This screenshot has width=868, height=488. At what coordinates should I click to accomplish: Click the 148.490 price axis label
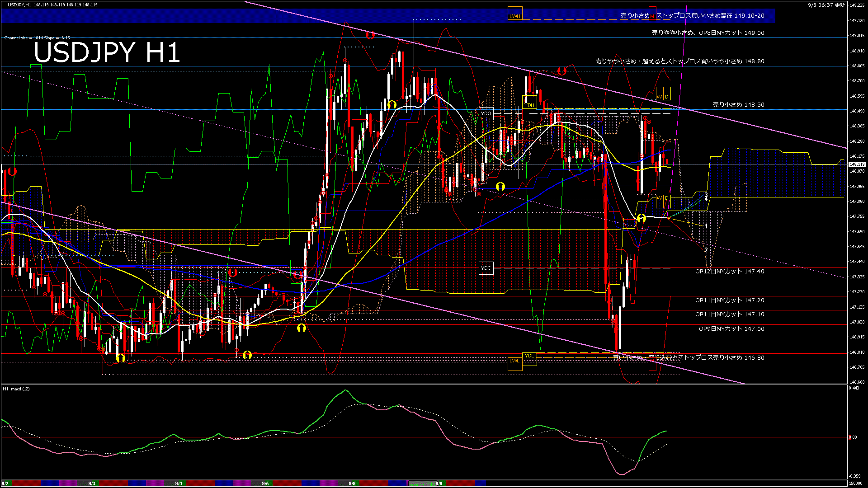pos(857,111)
